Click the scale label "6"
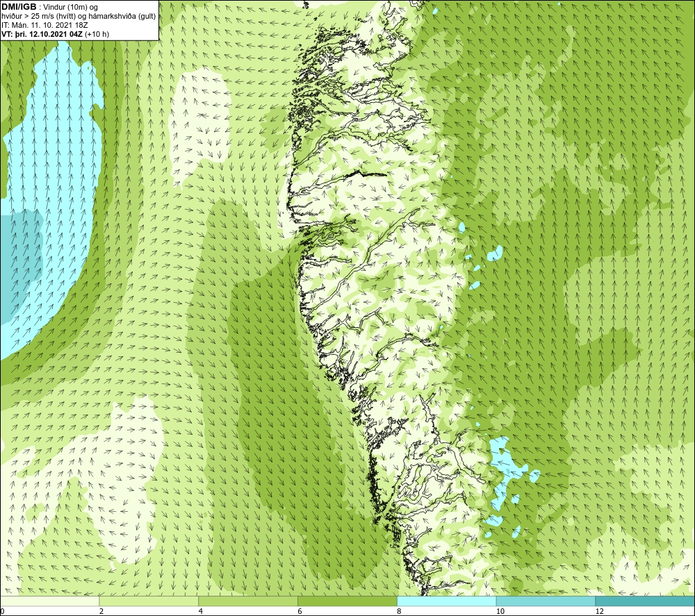 click(300, 611)
